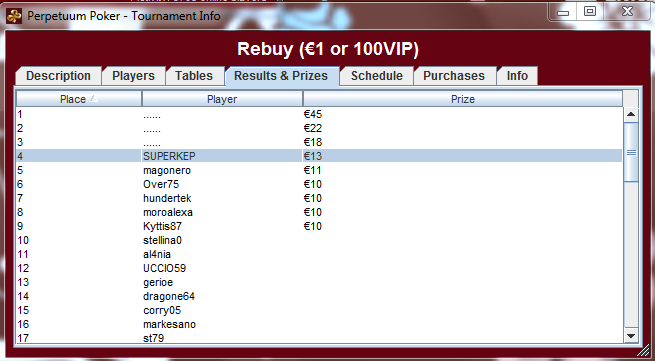This screenshot has width=655, height=361.
Task: Open the Players tab
Action: click(134, 76)
